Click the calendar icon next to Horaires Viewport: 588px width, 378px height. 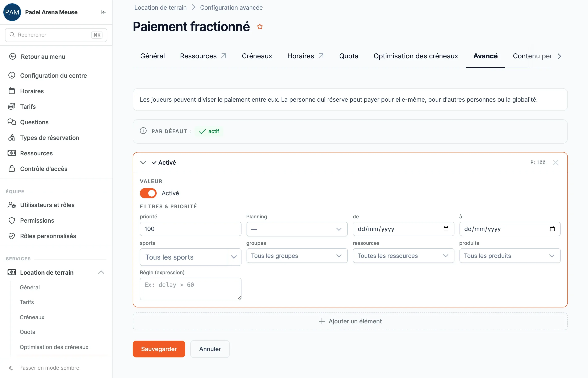(12, 91)
